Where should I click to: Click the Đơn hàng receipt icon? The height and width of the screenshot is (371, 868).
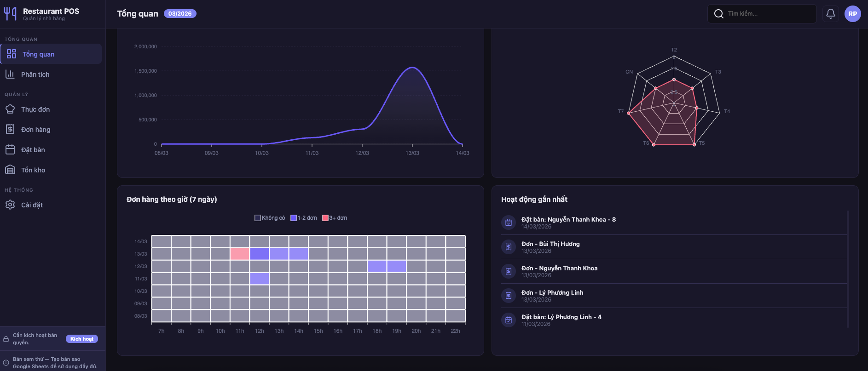click(10, 130)
